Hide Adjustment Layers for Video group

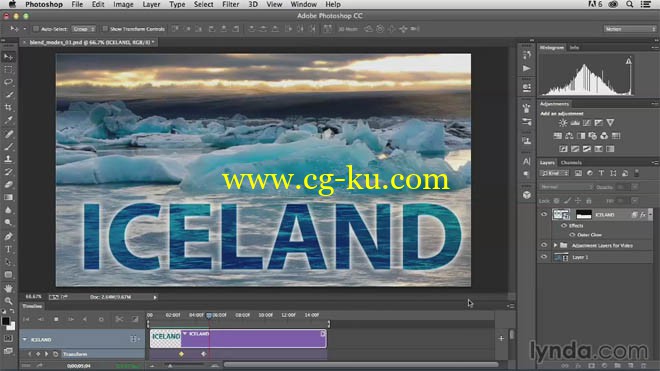tap(544, 245)
